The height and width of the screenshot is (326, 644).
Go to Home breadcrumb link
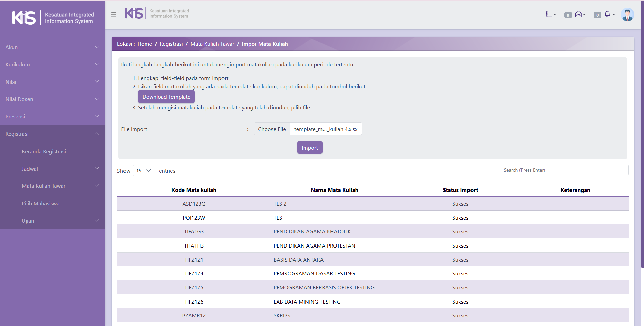tap(145, 44)
